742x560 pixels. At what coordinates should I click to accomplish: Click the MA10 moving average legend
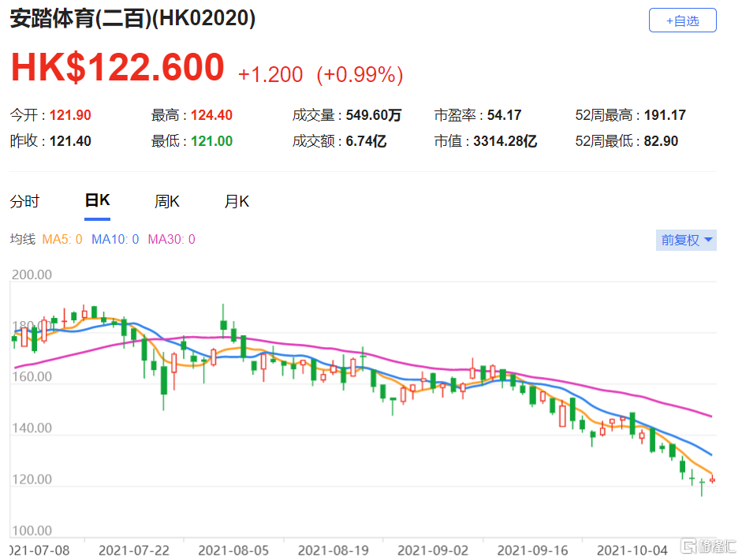click(115, 239)
